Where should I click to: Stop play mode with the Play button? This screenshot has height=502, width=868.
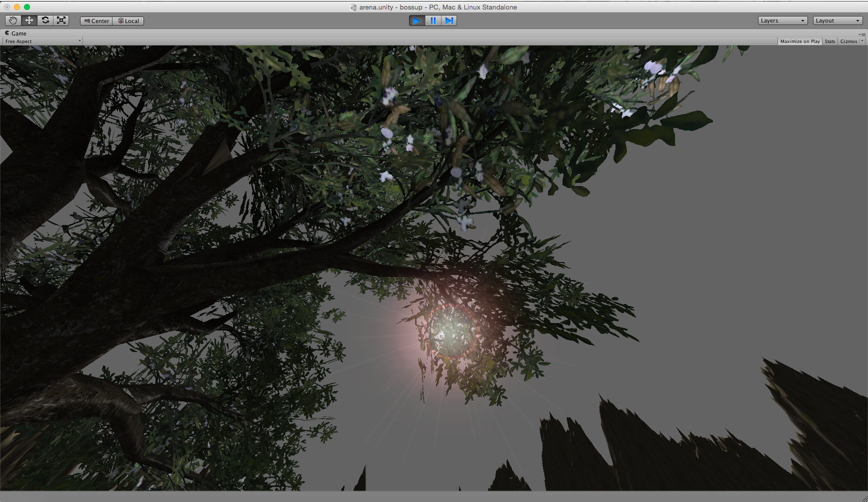tap(416, 20)
